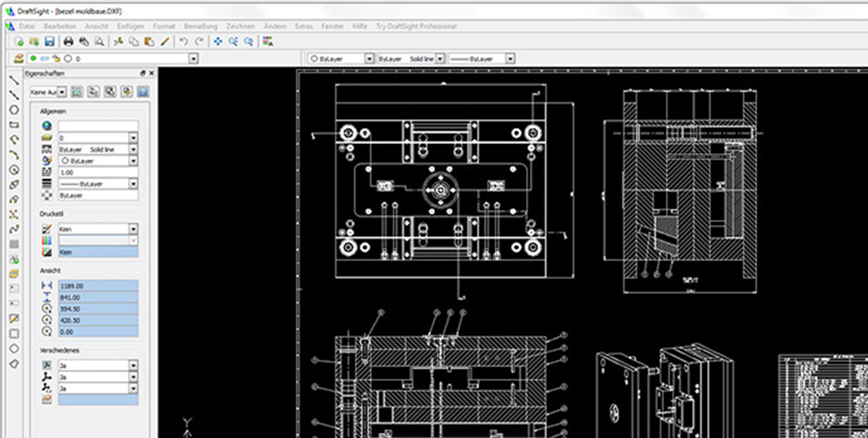
Task: Toggle layer freeze icon in layer box
Action: point(45,59)
